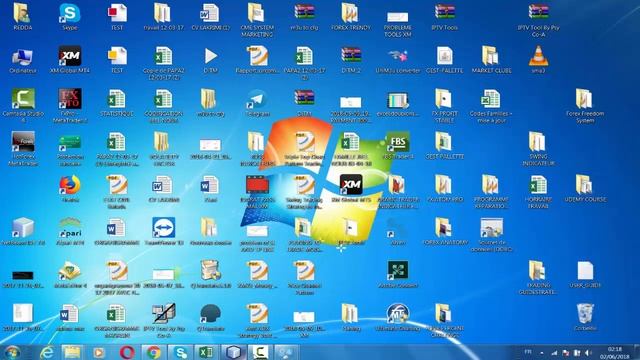Image resolution: width=640 pixels, height=360 pixels.
Task: Open the Corbeille recycle bin
Action: 585,317
